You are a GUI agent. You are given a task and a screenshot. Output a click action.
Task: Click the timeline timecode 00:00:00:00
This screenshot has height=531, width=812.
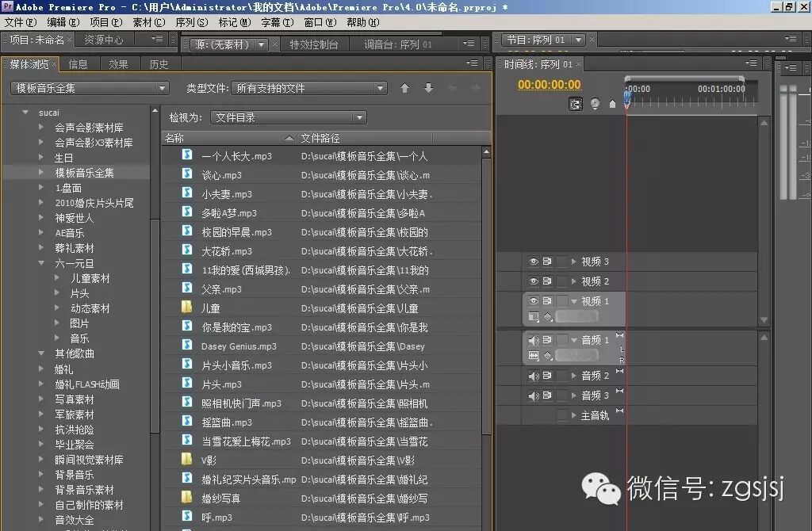point(549,84)
